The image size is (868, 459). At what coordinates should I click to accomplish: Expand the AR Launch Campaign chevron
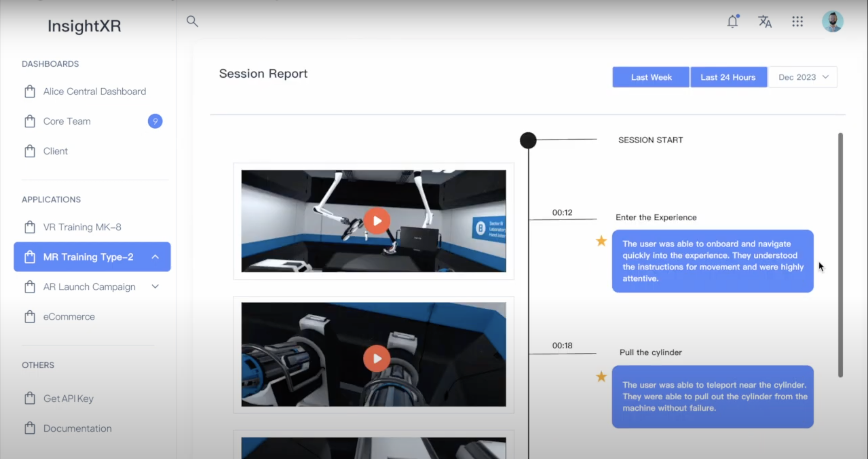click(x=155, y=287)
